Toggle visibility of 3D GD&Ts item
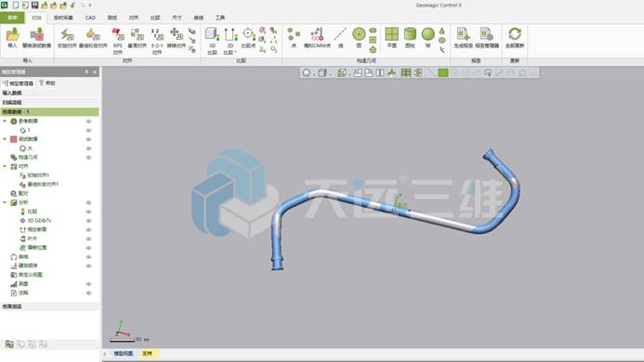The height and width of the screenshot is (362, 644). click(88, 221)
